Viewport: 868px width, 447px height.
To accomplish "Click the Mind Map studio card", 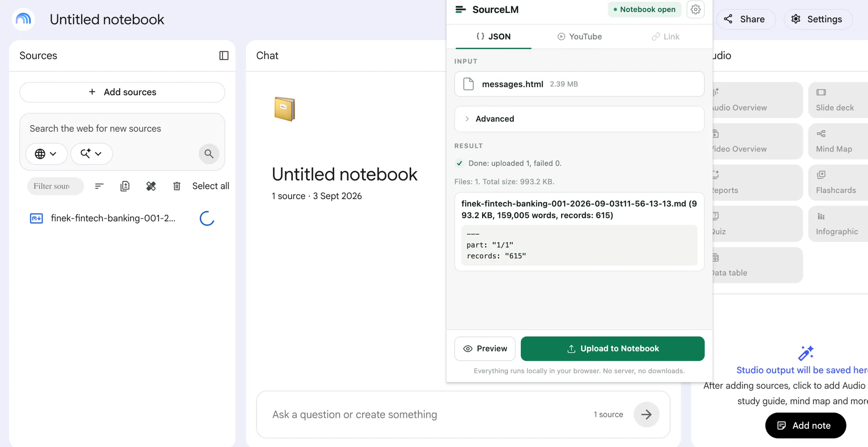I will tap(838, 141).
